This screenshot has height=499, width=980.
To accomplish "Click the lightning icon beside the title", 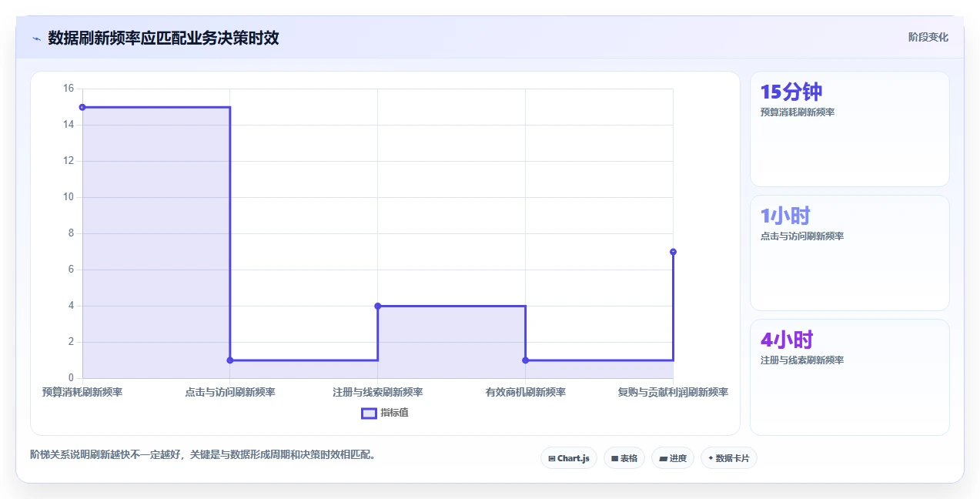I will (36, 38).
